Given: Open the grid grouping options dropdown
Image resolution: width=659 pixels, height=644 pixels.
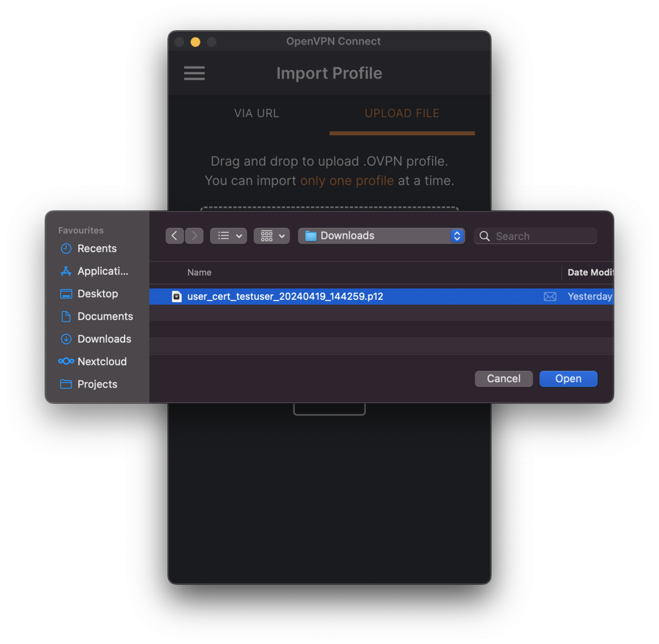Looking at the screenshot, I should [x=272, y=236].
